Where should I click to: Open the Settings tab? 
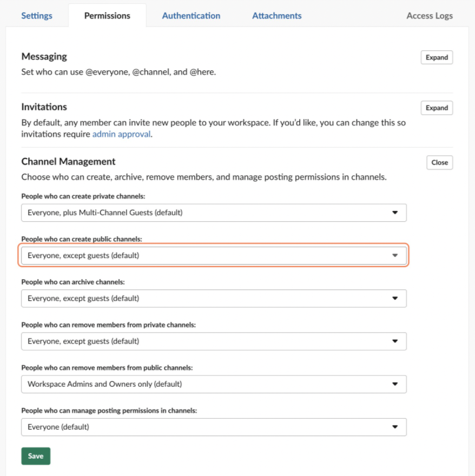click(37, 16)
